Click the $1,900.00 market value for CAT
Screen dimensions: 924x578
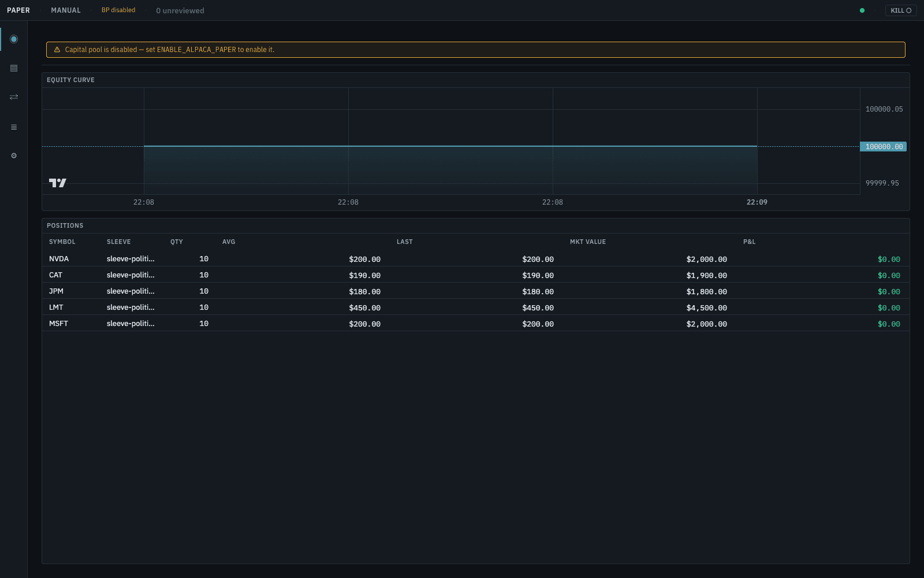click(707, 276)
